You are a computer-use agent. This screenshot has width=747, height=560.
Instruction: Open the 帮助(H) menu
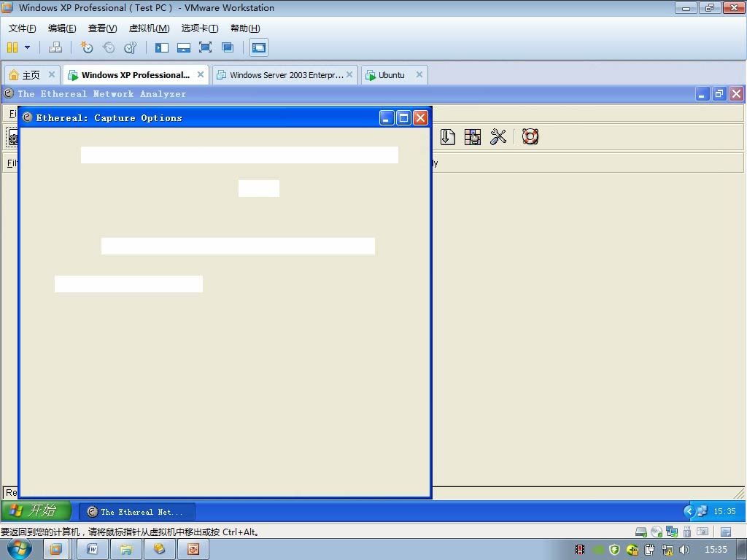tap(245, 28)
